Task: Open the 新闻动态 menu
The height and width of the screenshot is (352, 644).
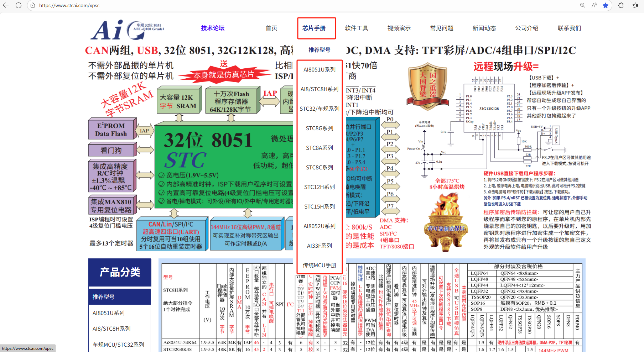Action: pyautogui.click(x=484, y=28)
